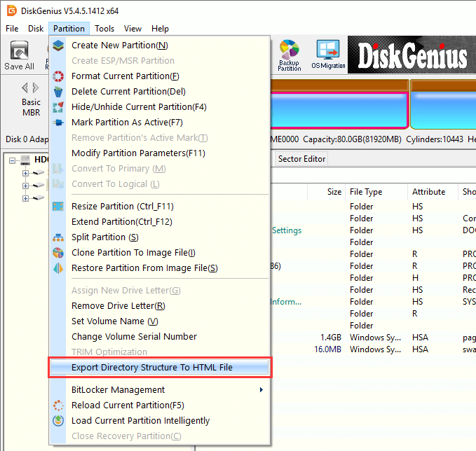This screenshot has width=476, height=451.
Task: Sort file list by Size column
Action: click(x=326, y=192)
